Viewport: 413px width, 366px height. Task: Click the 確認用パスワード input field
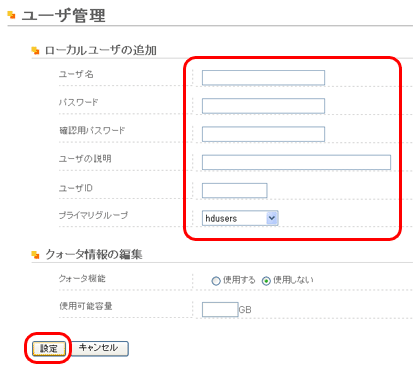point(263,134)
